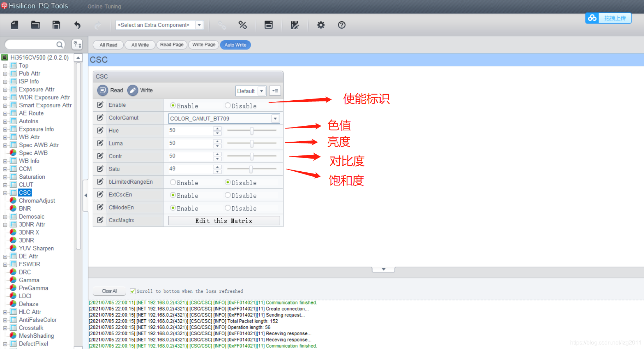The width and height of the screenshot is (644, 349).
Task: Open help question mark icon
Action: click(x=341, y=25)
